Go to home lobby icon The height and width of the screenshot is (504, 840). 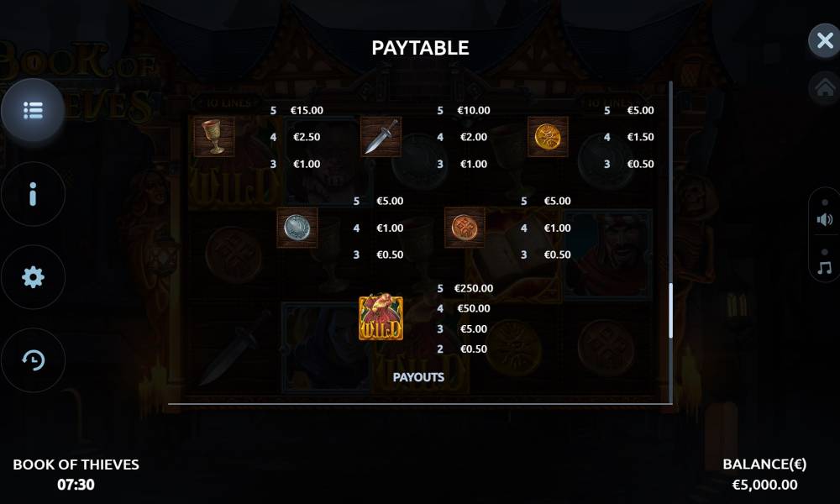[x=825, y=87]
